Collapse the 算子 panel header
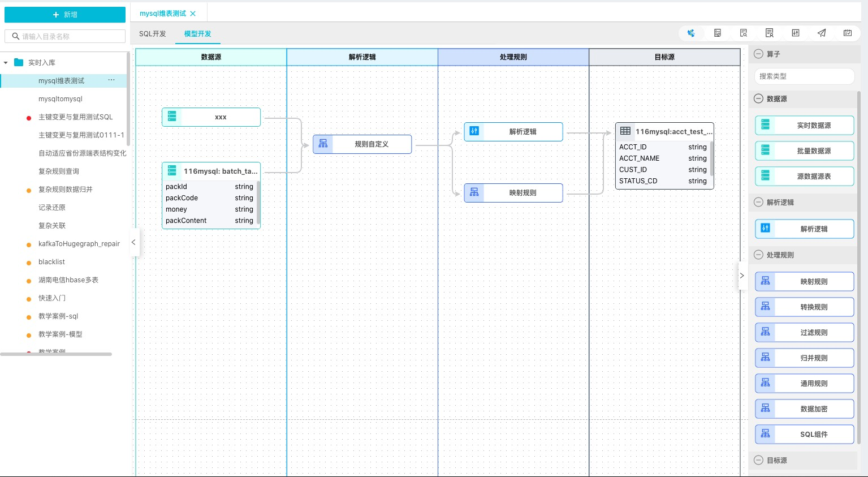Screen dimensions: 868x477 click(x=759, y=54)
